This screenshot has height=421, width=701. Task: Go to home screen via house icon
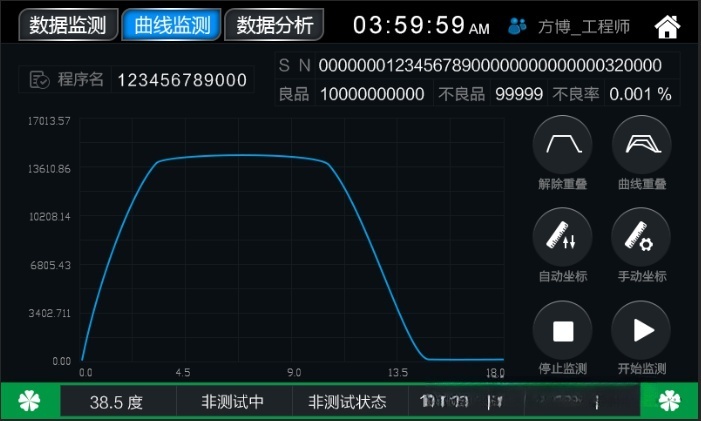point(667,27)
